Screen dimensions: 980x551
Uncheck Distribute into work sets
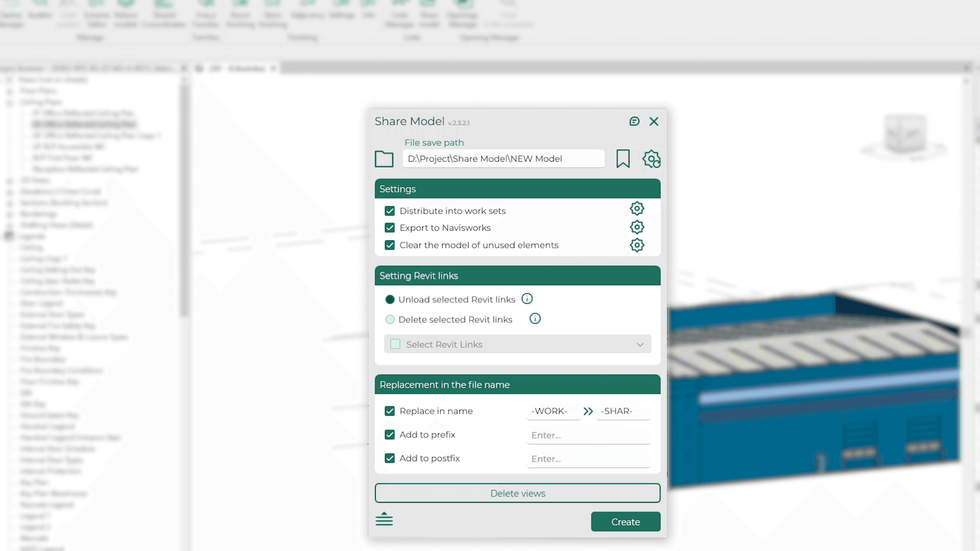(389, 210)
